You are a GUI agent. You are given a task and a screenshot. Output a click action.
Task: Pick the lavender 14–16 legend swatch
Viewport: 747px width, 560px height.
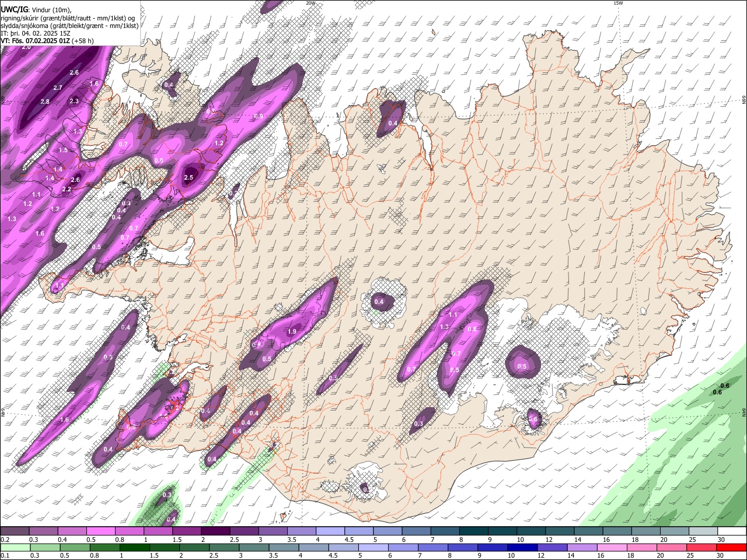tap(582, 547)
